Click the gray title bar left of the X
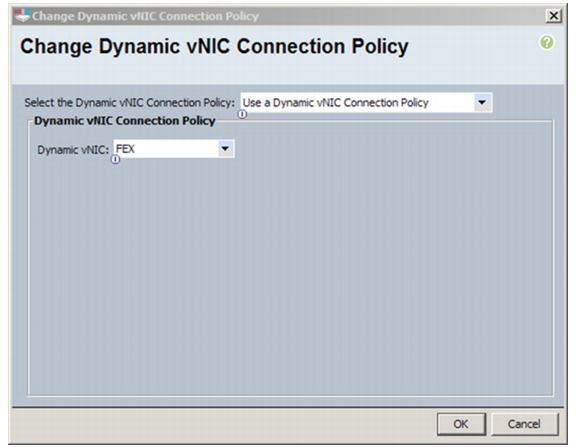This screenshot has width=586, height=447. [x=402, y=16]
